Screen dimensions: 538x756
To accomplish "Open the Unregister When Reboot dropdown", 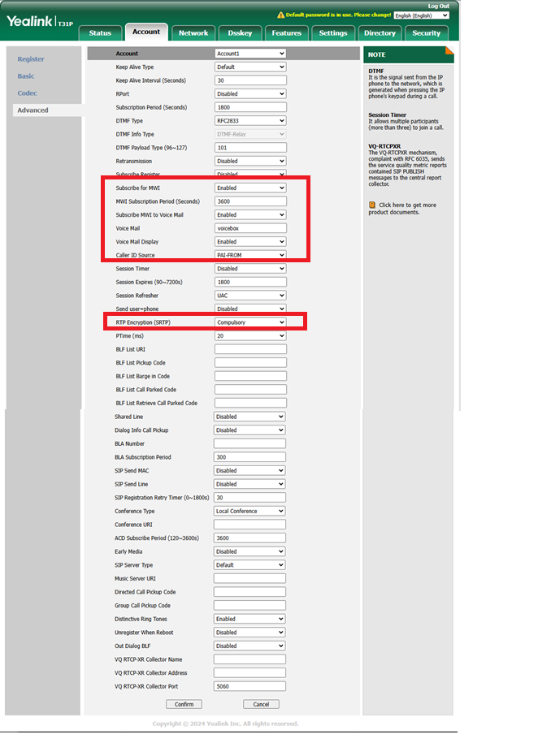I will (249, 633).
